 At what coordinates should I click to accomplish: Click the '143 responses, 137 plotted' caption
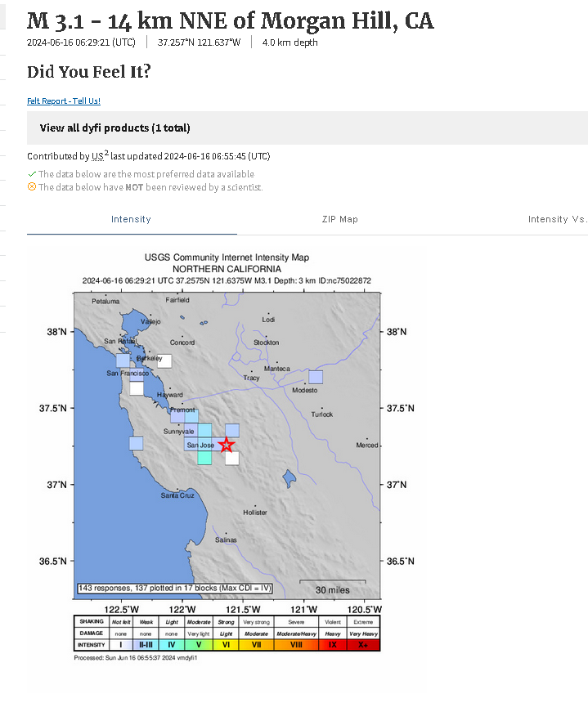point(175,589)
